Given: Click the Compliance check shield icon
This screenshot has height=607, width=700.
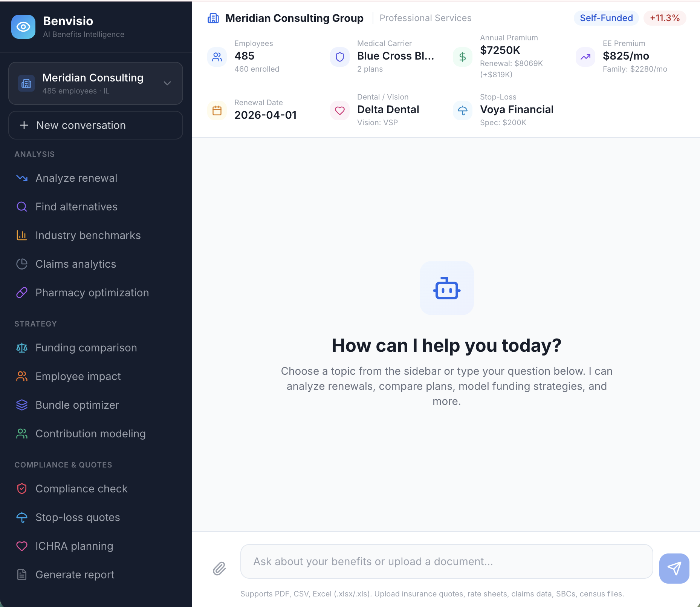Looking at the screenshot, I should pyautogui.click(x=22, y=489).
